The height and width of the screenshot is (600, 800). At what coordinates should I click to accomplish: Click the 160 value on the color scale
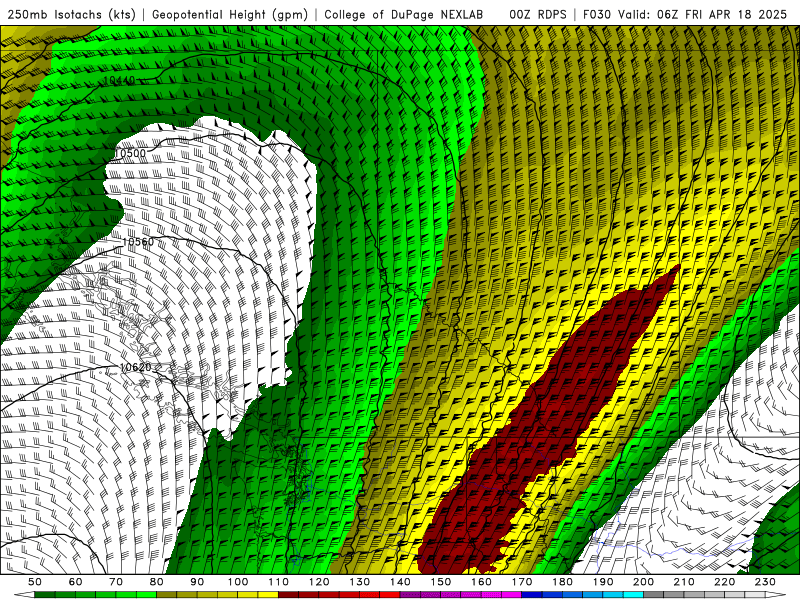(481, 582)
